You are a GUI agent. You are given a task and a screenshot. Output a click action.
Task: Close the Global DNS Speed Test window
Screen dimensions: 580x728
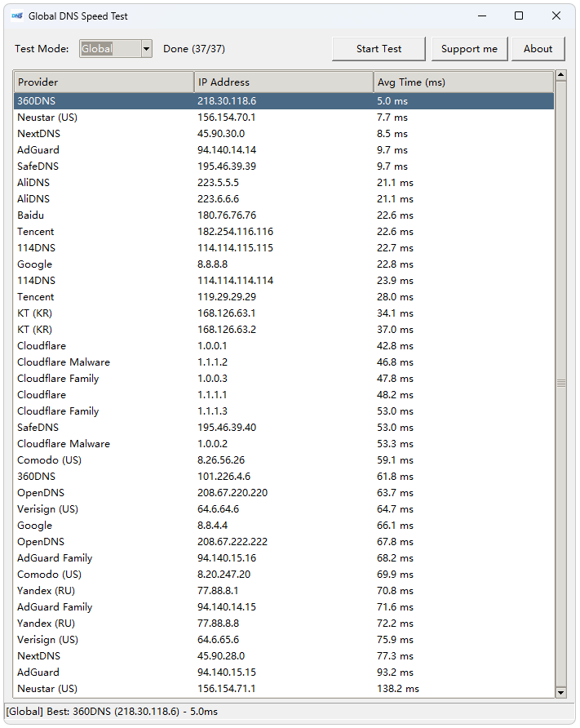click(x=556, y=16)
